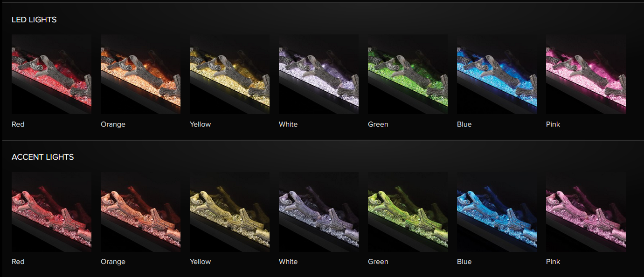Screen dimensions: 644x277
Task: Select the Red LED lights thumbnail
Action: [x=51, y=74]
